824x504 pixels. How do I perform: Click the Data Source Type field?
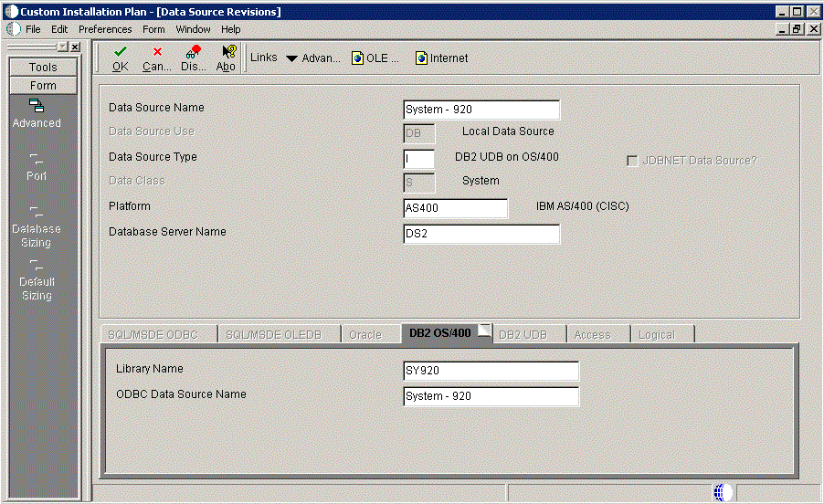coord(418,159)
